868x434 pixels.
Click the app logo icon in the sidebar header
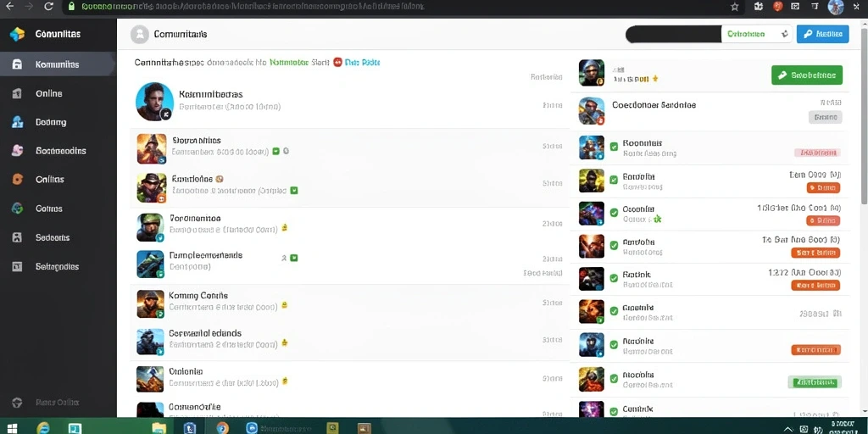[17, 34]
